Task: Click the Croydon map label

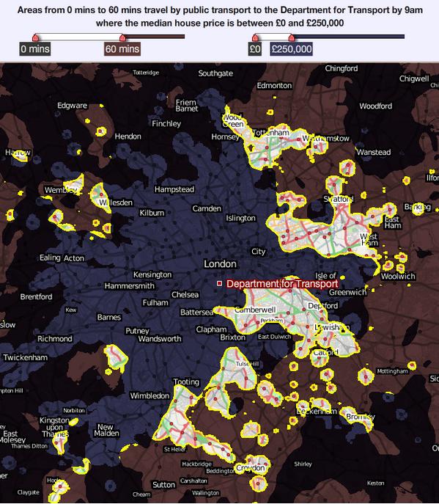Action: (251, 467)
